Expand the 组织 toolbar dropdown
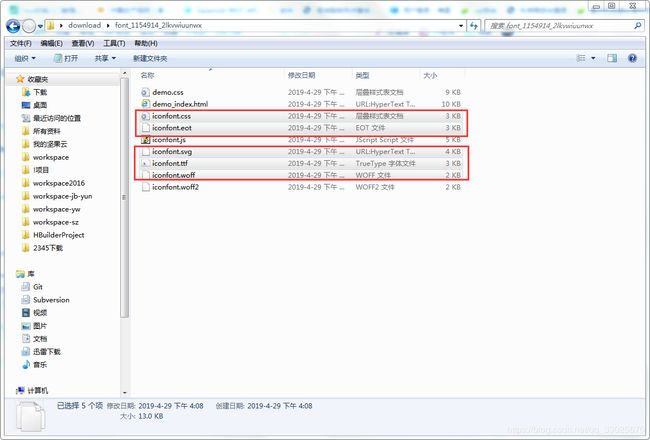This screenshot has width=650, height=440. point(25,58)
